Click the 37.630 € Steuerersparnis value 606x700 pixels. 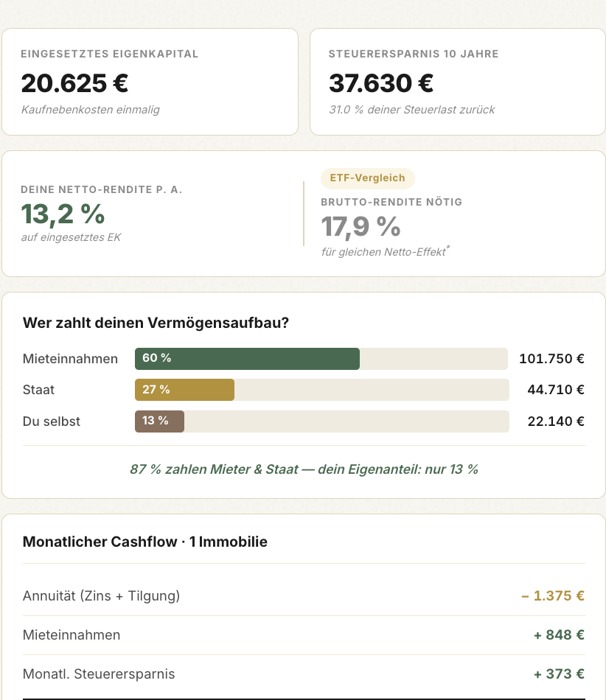click(x=381, y=83)
